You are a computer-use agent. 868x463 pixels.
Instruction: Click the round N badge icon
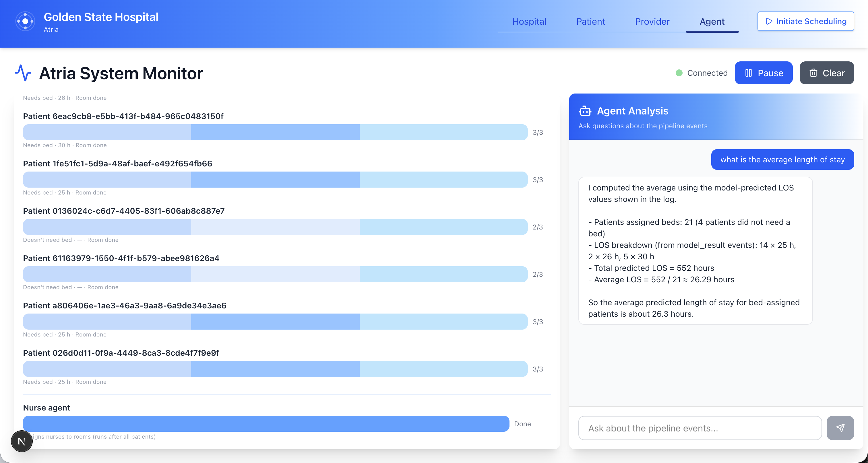tap(22, 441)
